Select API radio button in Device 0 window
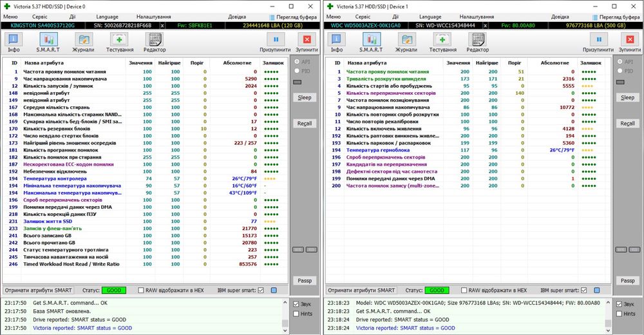 click(297, 62)
